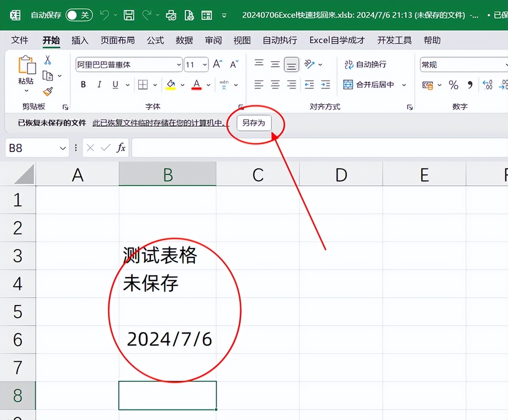Click the Increase Font Size icon
Viewport: 508px width, 420px height.
(x=217, y=64)
